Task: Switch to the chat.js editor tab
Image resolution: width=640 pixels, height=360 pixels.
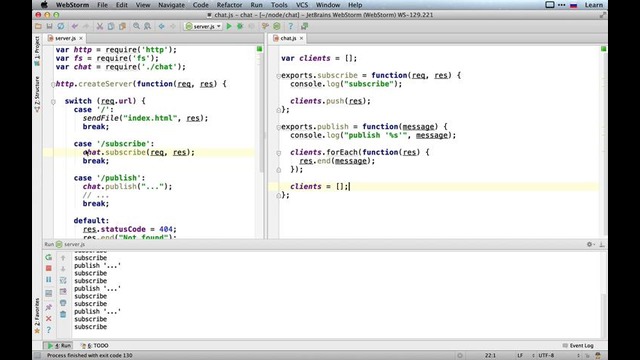Action: pos(288,38)
